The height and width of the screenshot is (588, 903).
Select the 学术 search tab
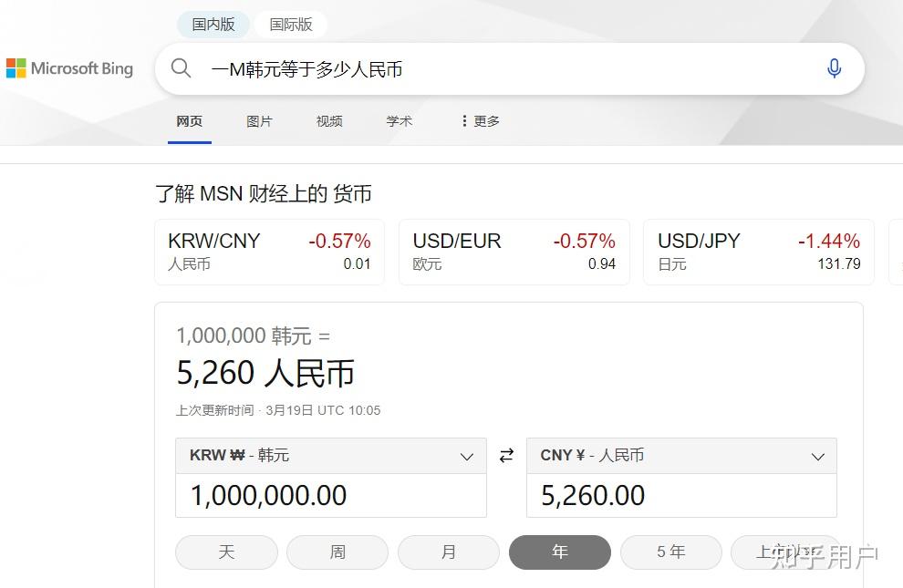pyautogui.click(x=400, y=121)
